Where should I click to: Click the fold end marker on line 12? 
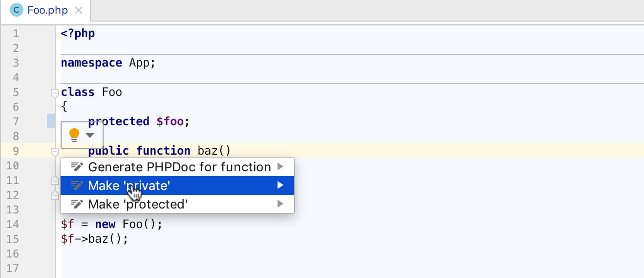coord(55,195)
